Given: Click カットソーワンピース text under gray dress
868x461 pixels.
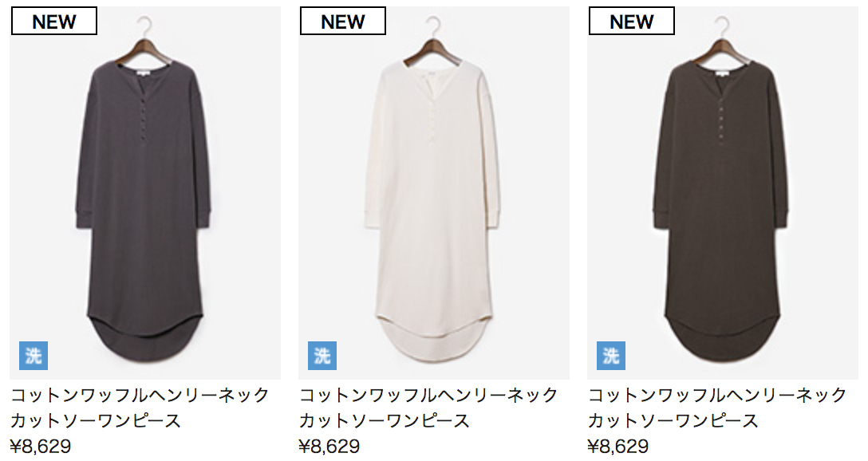Looking at the screenshot, I should point(96,420).
